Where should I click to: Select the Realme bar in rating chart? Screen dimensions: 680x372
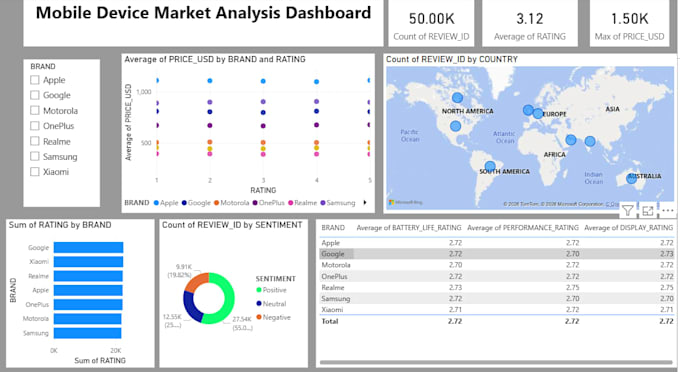tap(88, 276)
